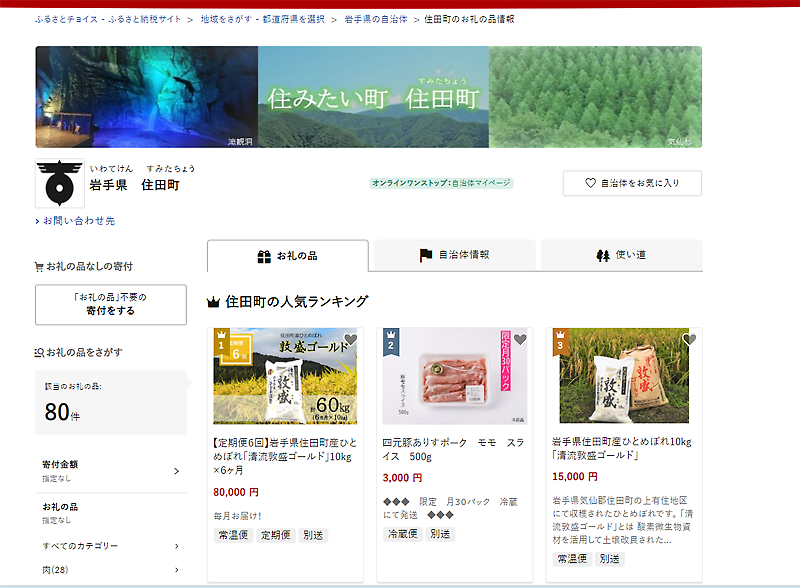Toggle heart on 10kg 清流敦盛ゴールド rice
Screen dimensions: 800x588
pos(689,339)
